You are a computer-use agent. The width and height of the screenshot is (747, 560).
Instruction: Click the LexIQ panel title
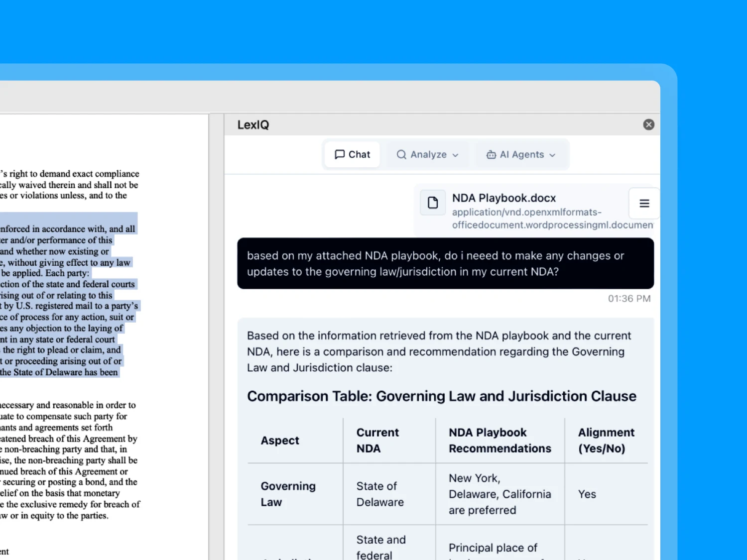[x=253, y=125]
